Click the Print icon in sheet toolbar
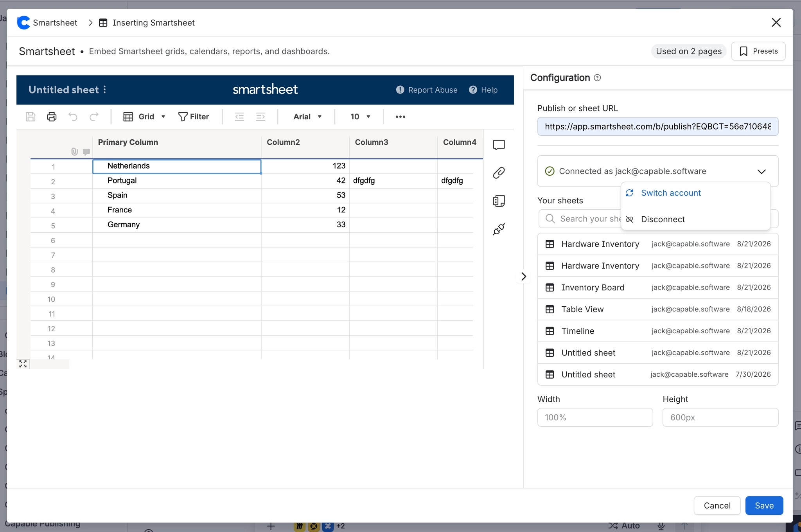 click(52, 117)
